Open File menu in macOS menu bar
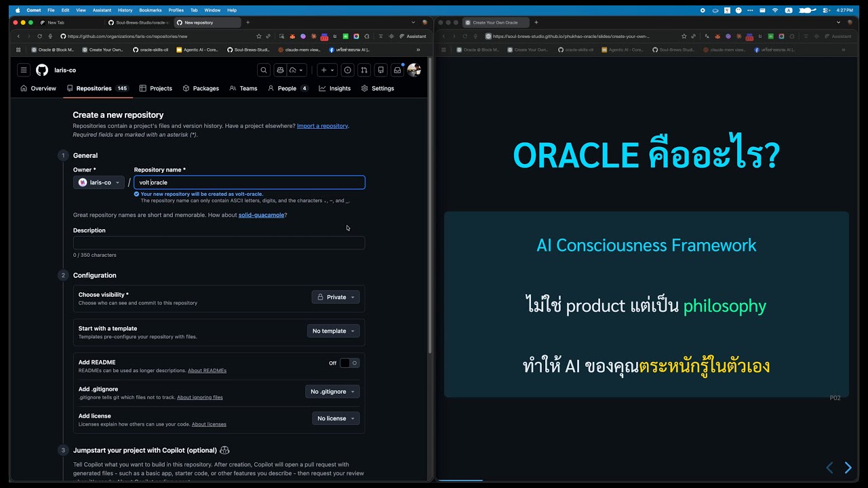The width and height of the screenshot is (868, 488). (x=51, y=10)
